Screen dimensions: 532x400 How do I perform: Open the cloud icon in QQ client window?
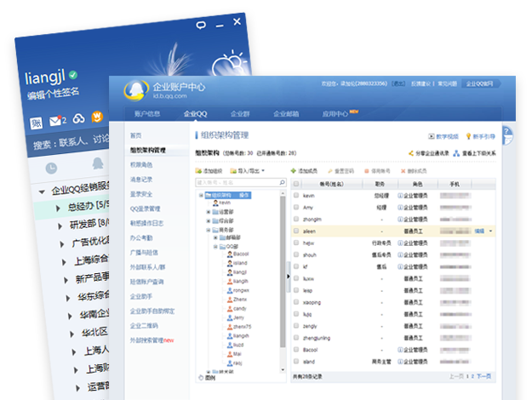click(x=78, y=119)
